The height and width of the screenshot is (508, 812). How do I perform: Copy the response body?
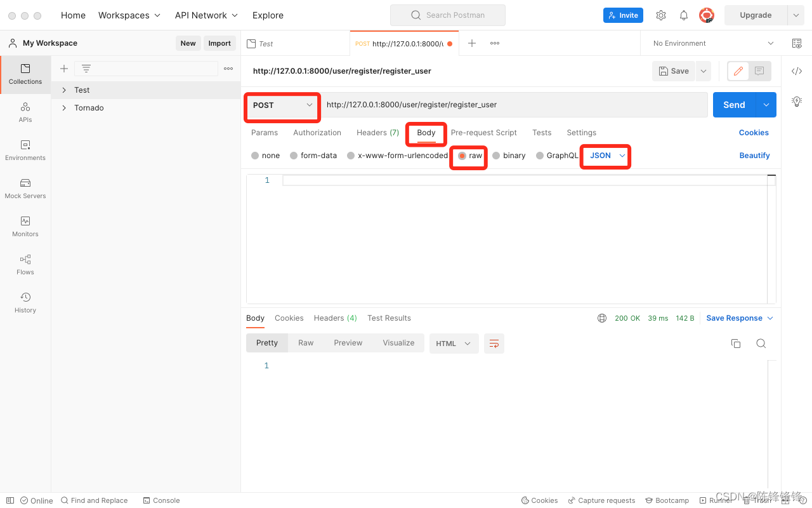(x=736, y=344)
